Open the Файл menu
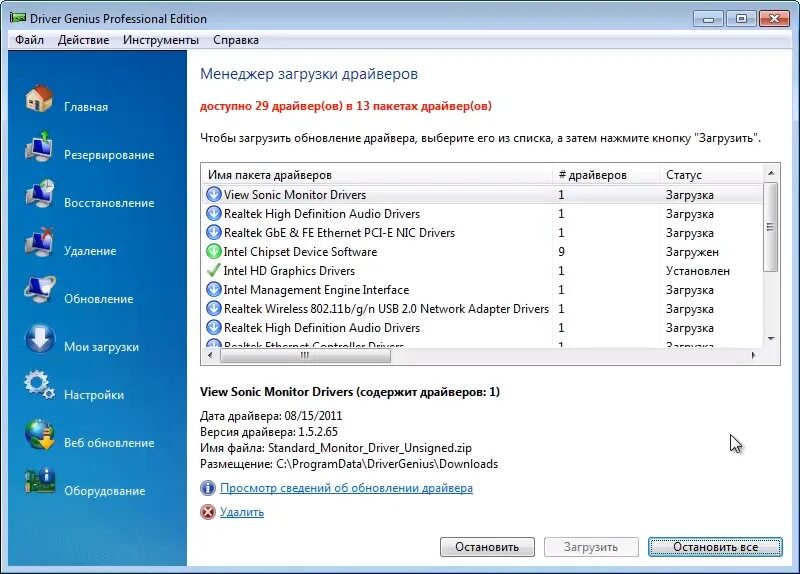Screen dimensions: 800x574 (x=29, y=40)
